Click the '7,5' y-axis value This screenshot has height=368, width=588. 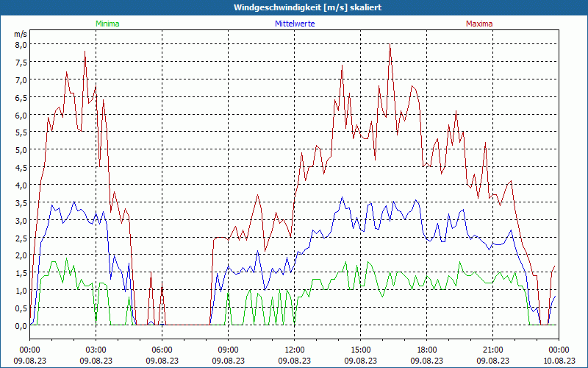click(21, 63)
